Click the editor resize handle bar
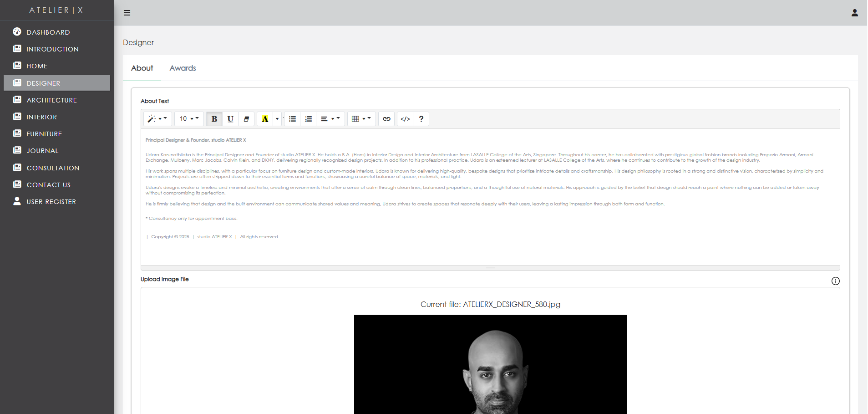This screenshot has height=414, width=868. (490, 268)
